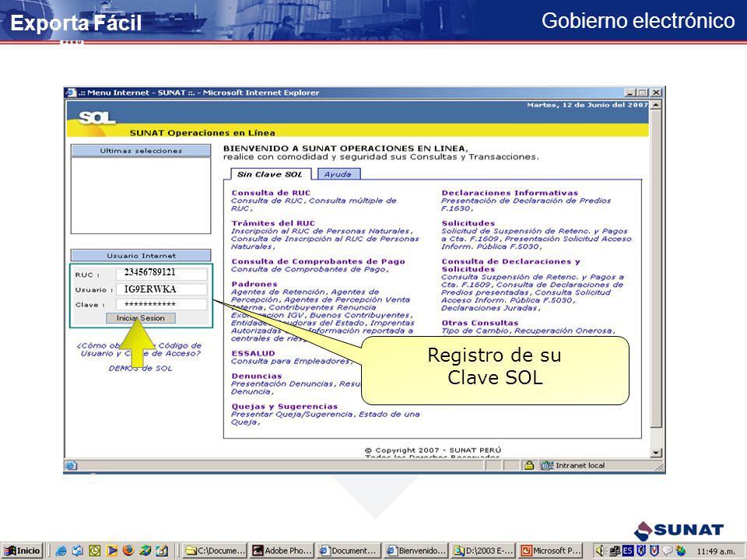Click the page icon at the status bar's left end

click(71, 465)
